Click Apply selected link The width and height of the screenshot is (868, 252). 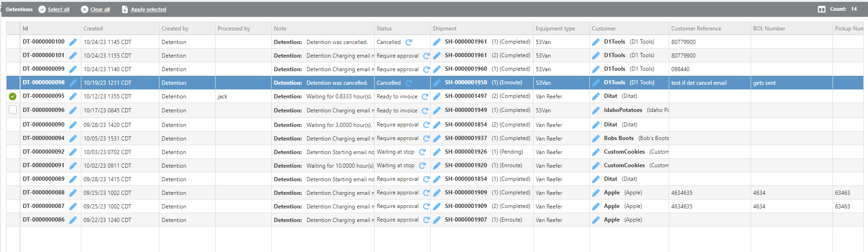(148, 9)
